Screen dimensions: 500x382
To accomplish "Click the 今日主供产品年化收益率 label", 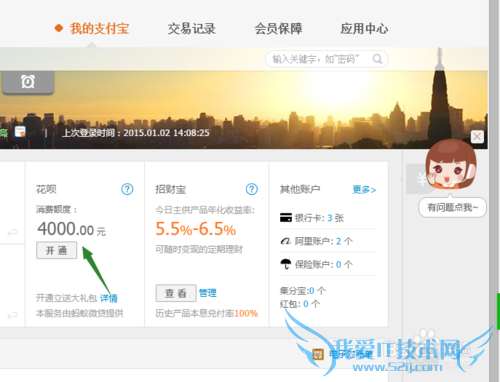I will point(205,210).
